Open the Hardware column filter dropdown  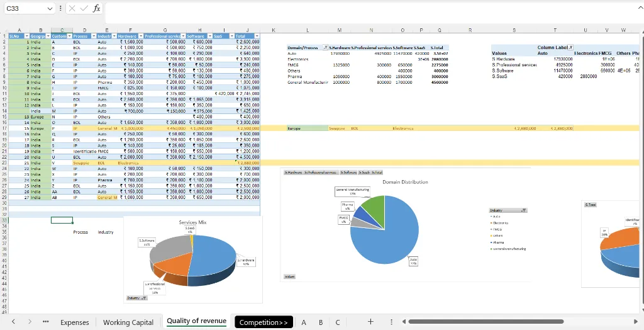coord(140,37)
